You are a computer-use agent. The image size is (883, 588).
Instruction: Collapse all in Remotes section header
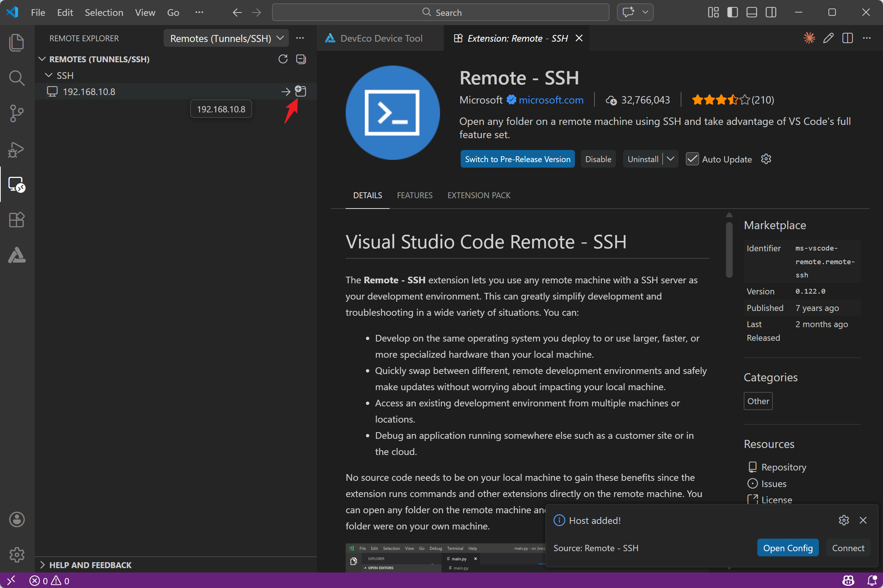click(301, 59)
